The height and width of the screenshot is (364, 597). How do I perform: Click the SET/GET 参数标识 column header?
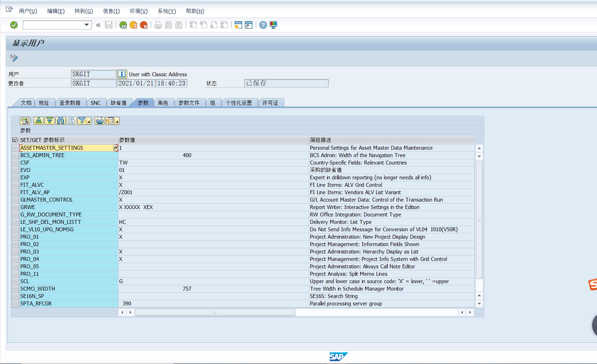coord(69,140)
